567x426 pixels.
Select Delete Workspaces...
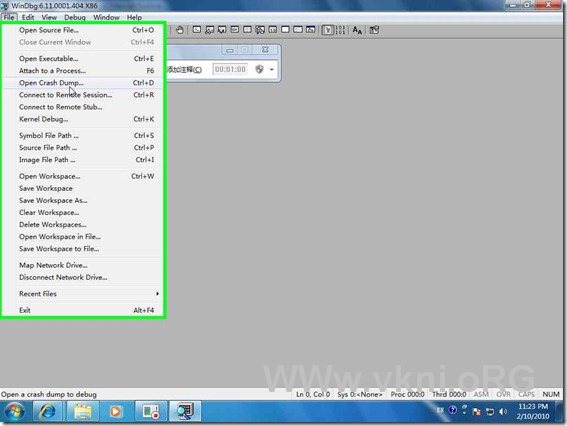(83, 225)
